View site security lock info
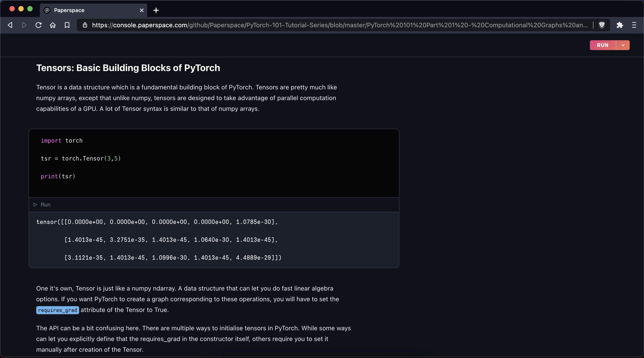This screenshot has width=644, height=358. point(85,25)
